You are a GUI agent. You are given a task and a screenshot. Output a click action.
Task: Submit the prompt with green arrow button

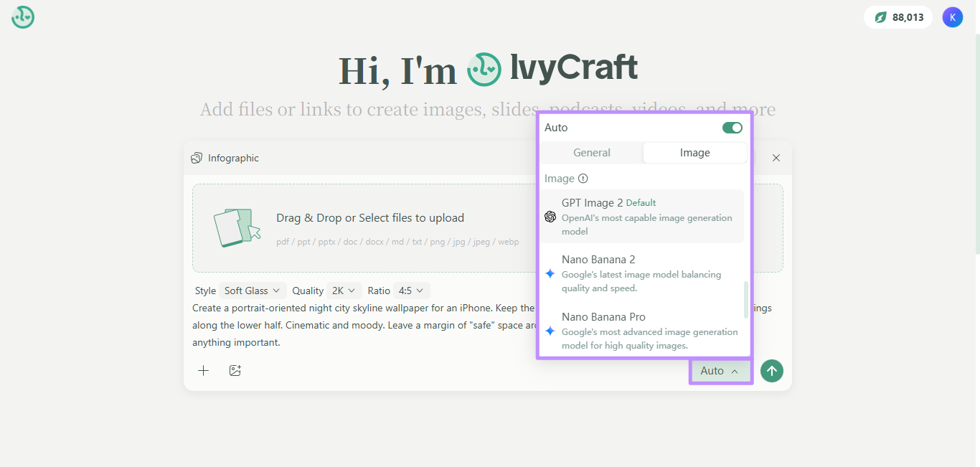click(772, 371)
